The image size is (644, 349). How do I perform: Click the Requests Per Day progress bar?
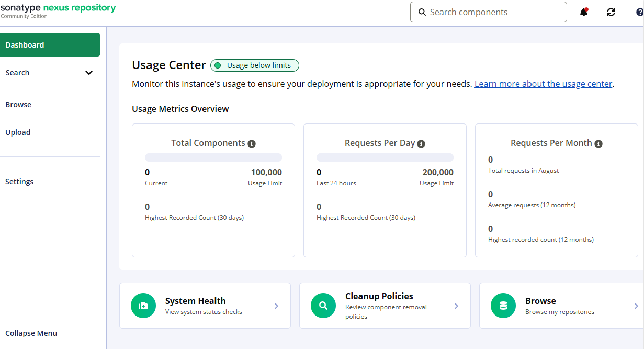(385, 157)
